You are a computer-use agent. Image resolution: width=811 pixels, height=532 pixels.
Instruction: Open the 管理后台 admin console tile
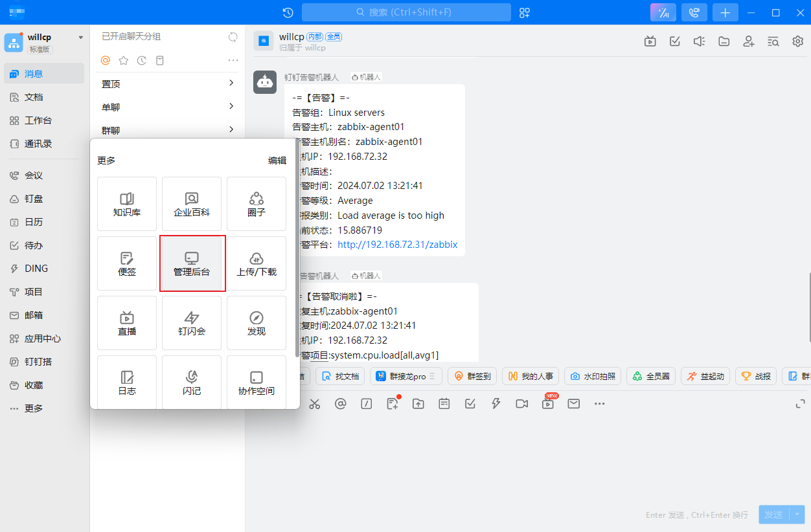[192, 263]
